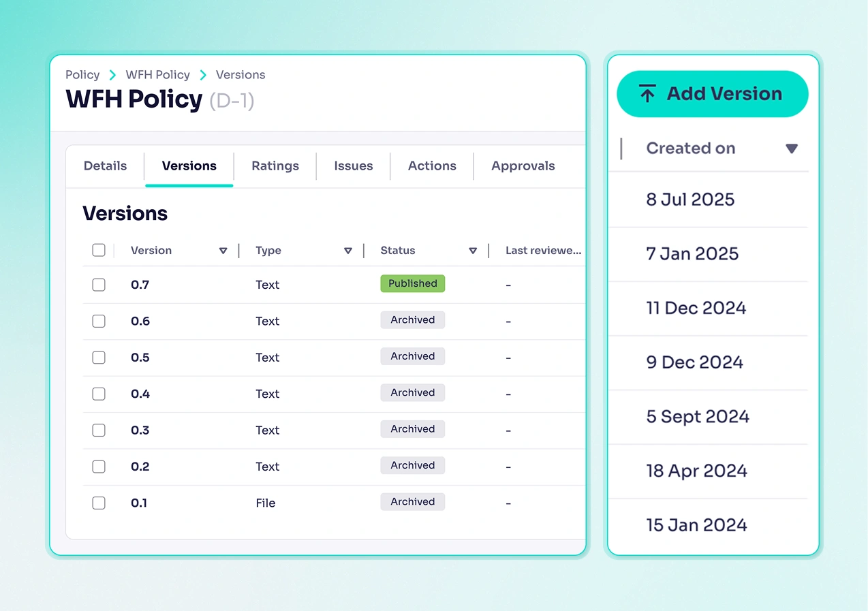Open the Issues tab
This screenshot has height=611, width=868.
tap(353, 166)
